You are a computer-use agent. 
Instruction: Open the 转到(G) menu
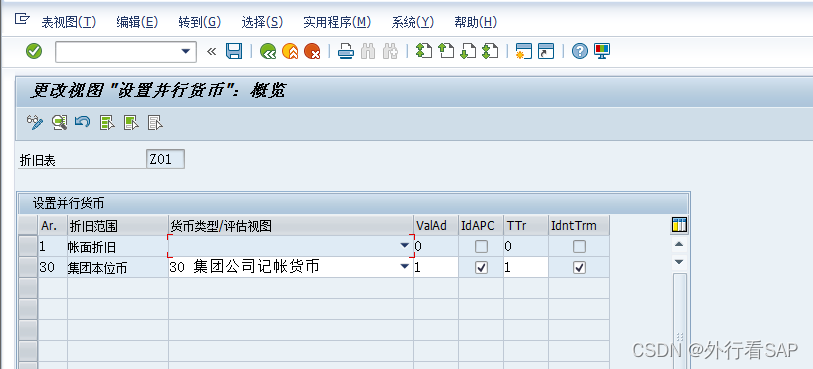200,22
